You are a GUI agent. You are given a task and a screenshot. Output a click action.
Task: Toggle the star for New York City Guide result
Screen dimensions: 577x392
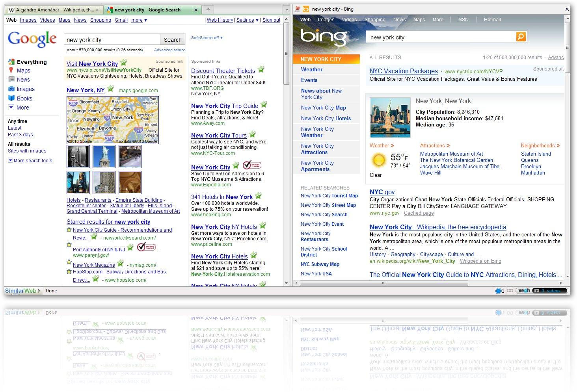pyautogui.click(x=69, y=230)
